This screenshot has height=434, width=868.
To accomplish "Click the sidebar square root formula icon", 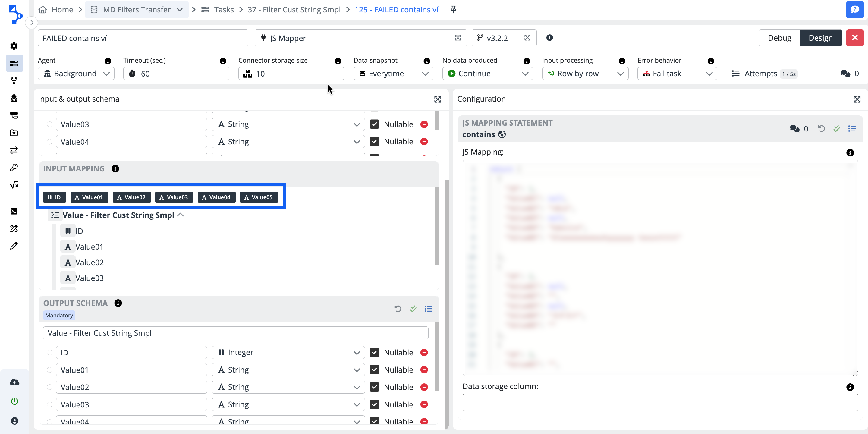I will click(x=14, y=185).
